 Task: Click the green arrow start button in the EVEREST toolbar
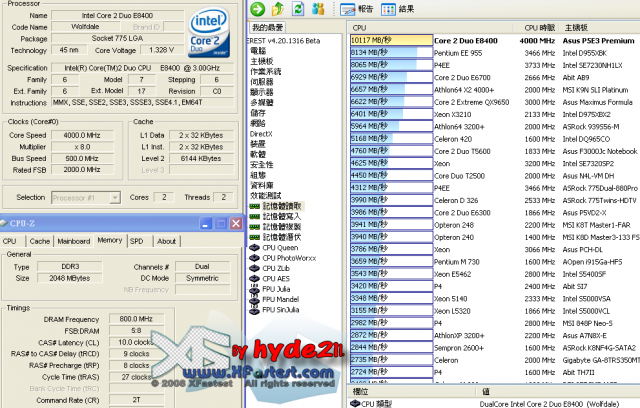[258, 9]
